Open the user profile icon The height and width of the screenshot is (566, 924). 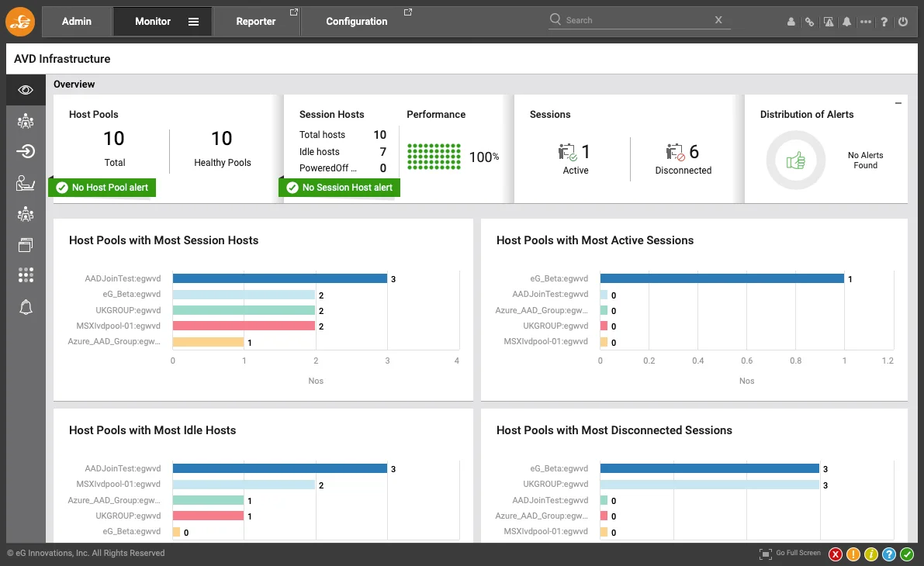pyautogui.click(x=791, y=22)
